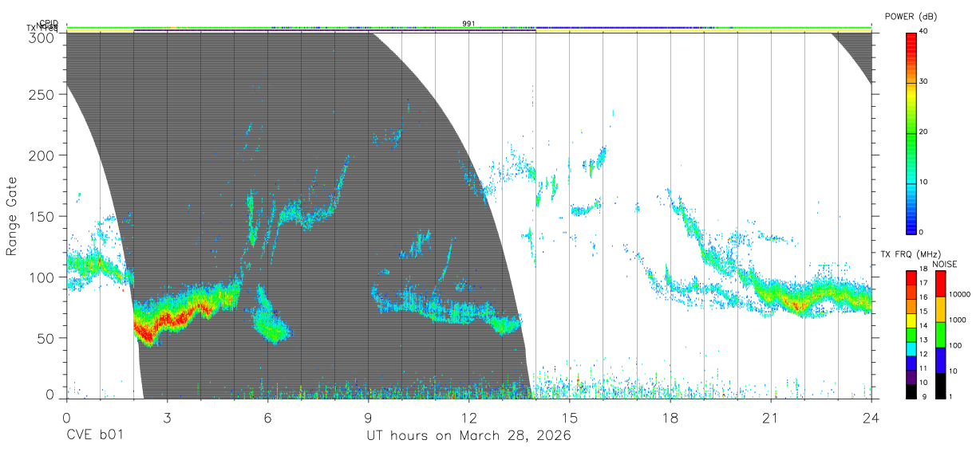Click the 24 hour tick on time axis
The image size is (980, 452).
click(871, 418)
